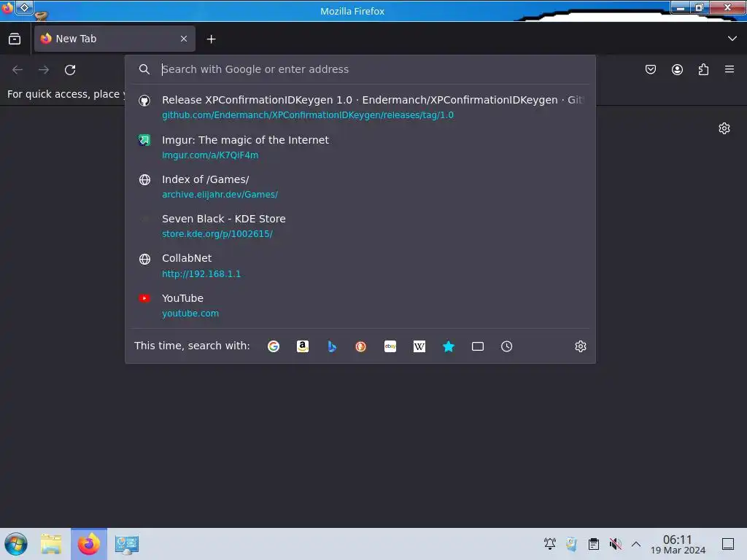Toggle the on-all-desktops pin titlebar button

(24, 7)
